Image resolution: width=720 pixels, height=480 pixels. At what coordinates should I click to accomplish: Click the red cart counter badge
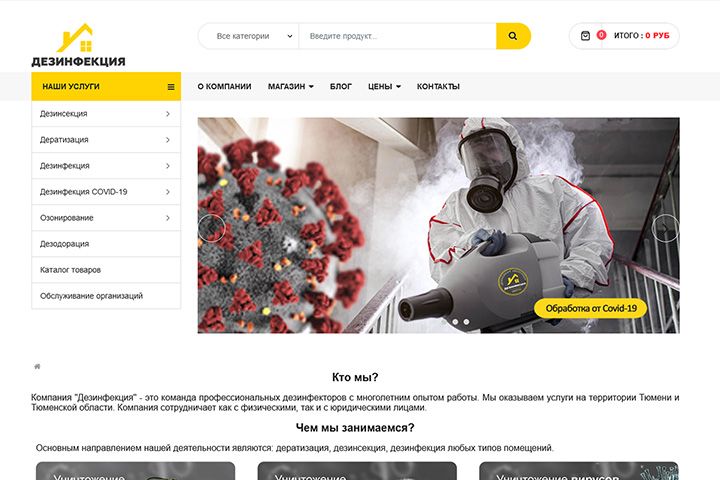pos(601,35)
